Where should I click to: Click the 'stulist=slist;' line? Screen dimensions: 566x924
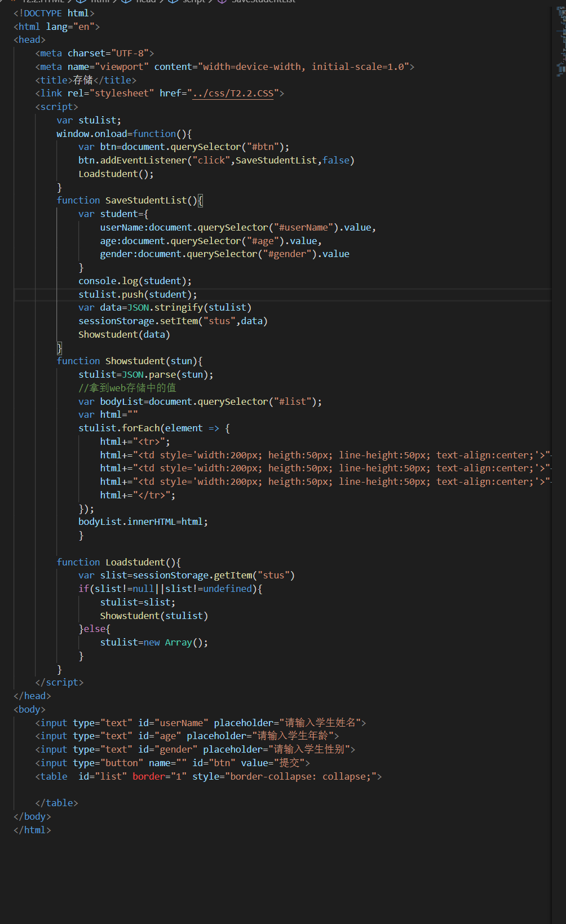[138, 602]
